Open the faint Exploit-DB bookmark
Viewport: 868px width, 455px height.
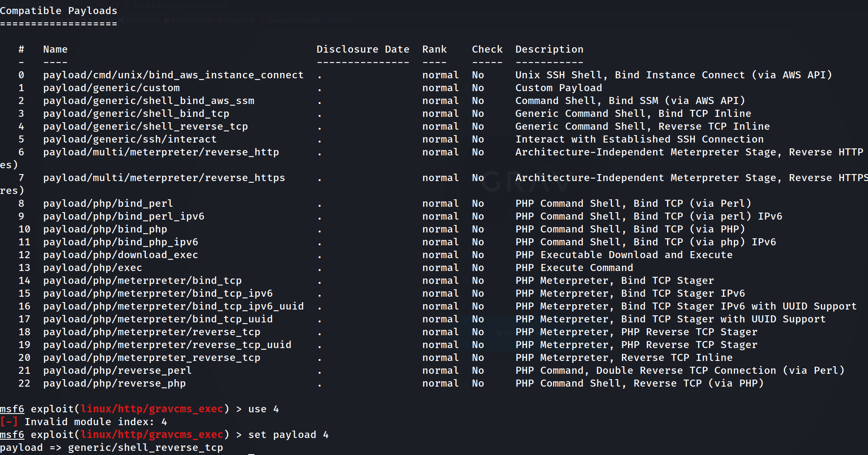[240, 20]
